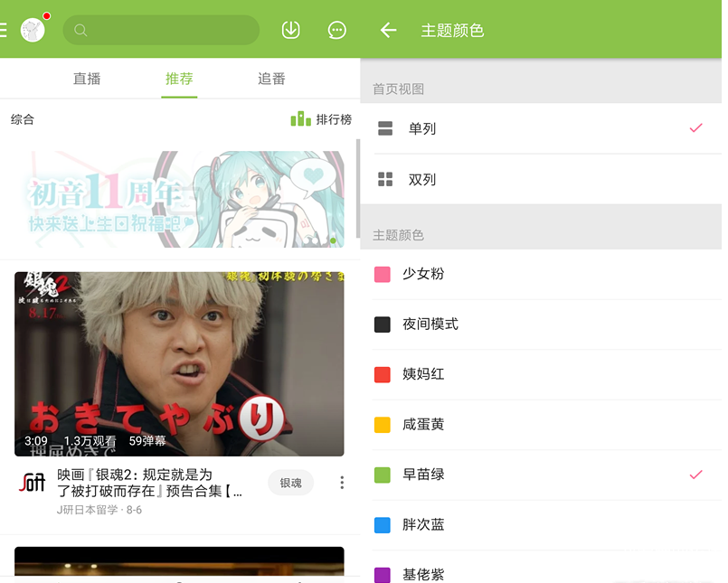Open the hamburger side menu
Image resolution: width=728 pixels, height=583 pixels.
pyautogui.click(x=3, y=30)
